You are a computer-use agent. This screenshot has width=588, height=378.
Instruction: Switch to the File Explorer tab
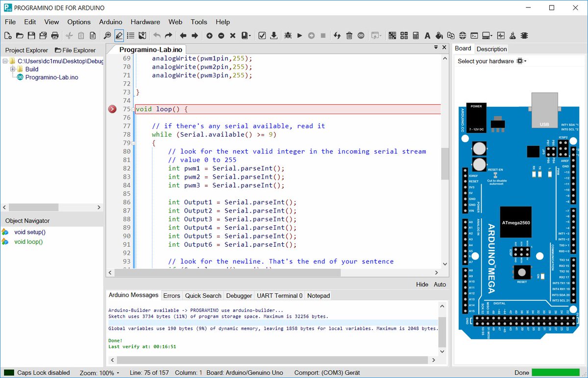click(75, 50)
